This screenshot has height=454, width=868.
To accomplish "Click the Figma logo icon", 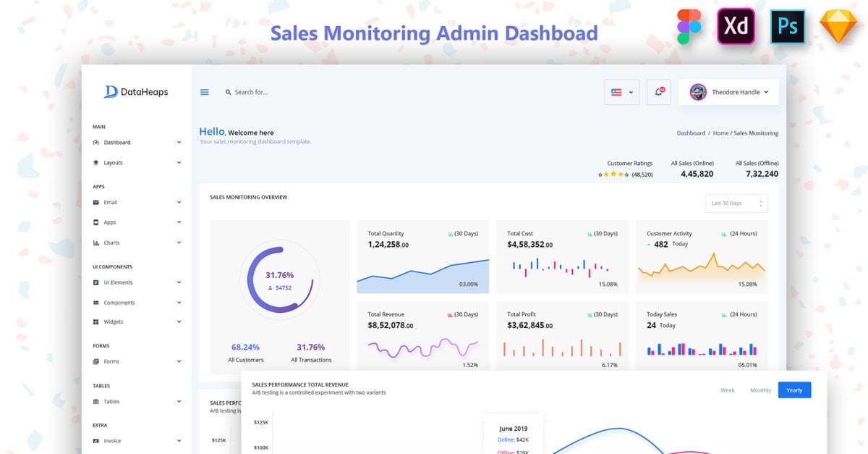I will coord(689,28).
